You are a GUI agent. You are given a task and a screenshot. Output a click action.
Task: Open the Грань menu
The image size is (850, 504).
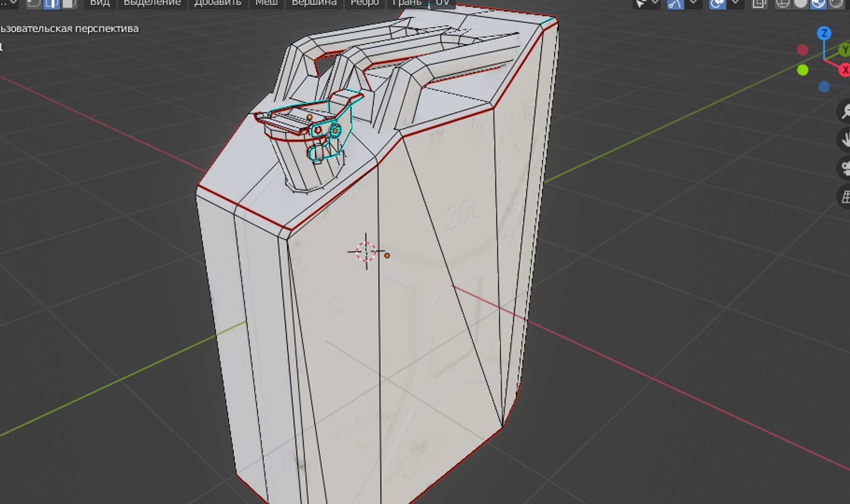coord(407,3)
